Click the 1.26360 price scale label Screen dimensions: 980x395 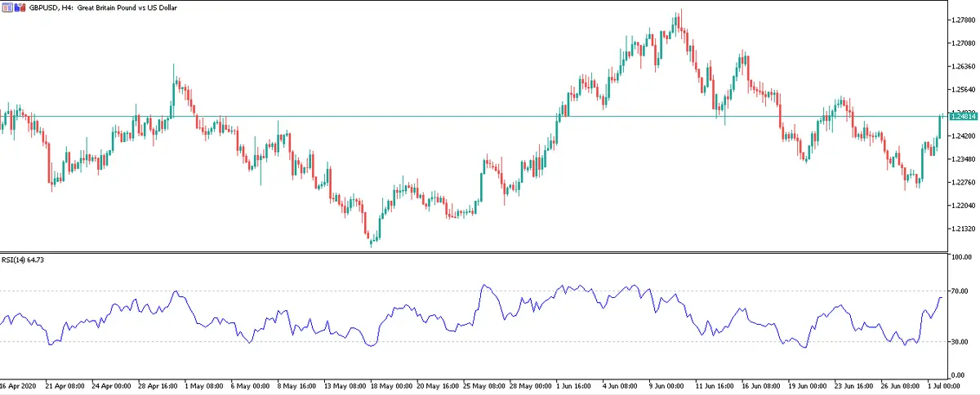pyautogui.click(x=962, y=66)
